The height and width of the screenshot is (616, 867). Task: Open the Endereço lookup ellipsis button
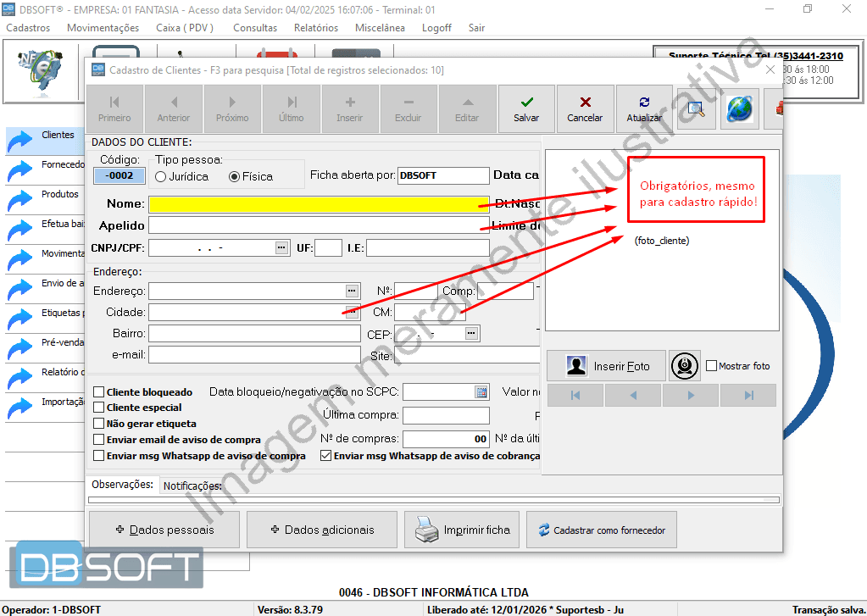(x=352, y=291)
